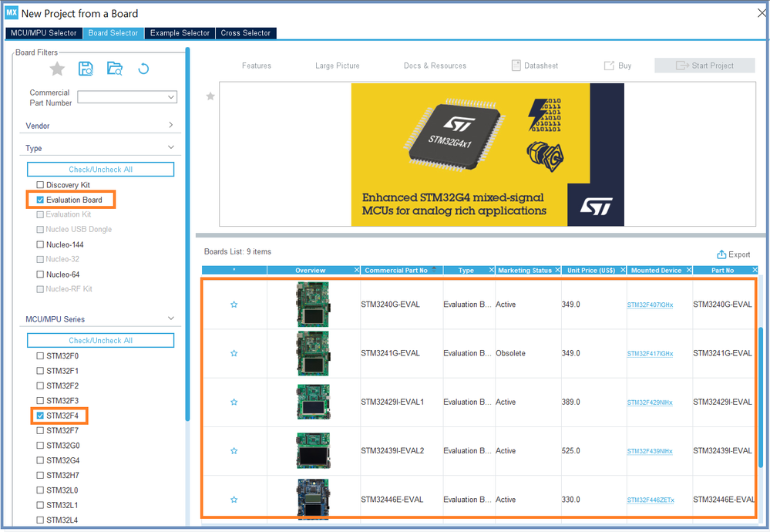Check the STM32G0 series checkbox
Image resolution: width=770 pixels, height=532 pixels.
click(x=40, y=446)
